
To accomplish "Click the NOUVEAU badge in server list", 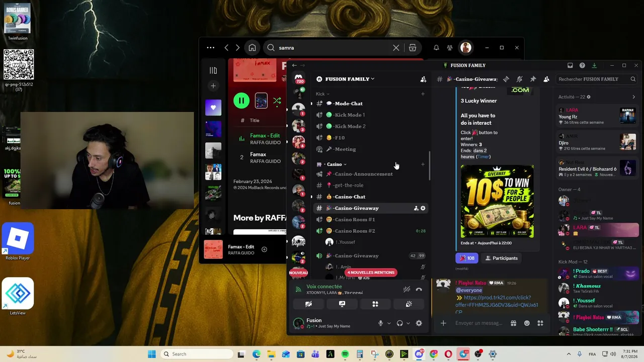I will coord(298,273).
